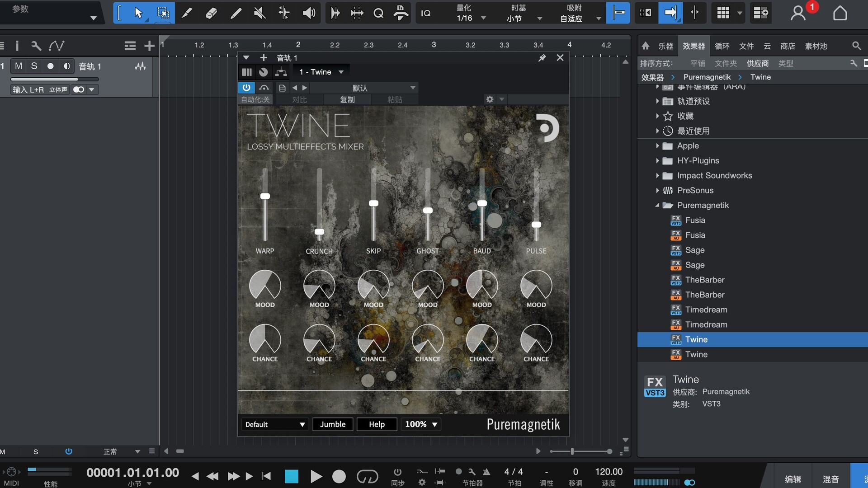Viewport: 868px width, 488px height.
Task: Expand the Apple vendor folder
Action: coord(657,145)
